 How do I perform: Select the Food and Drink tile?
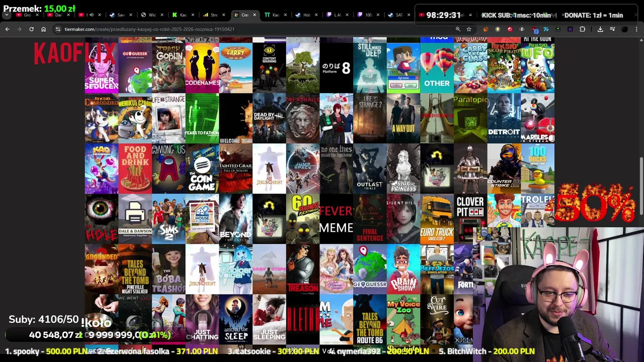point(135,168)
